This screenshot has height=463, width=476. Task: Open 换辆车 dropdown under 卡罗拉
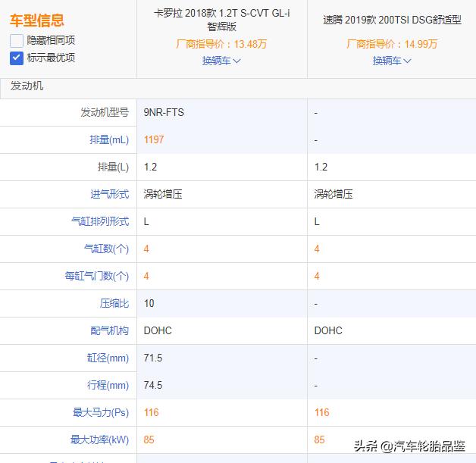(221, 61)
